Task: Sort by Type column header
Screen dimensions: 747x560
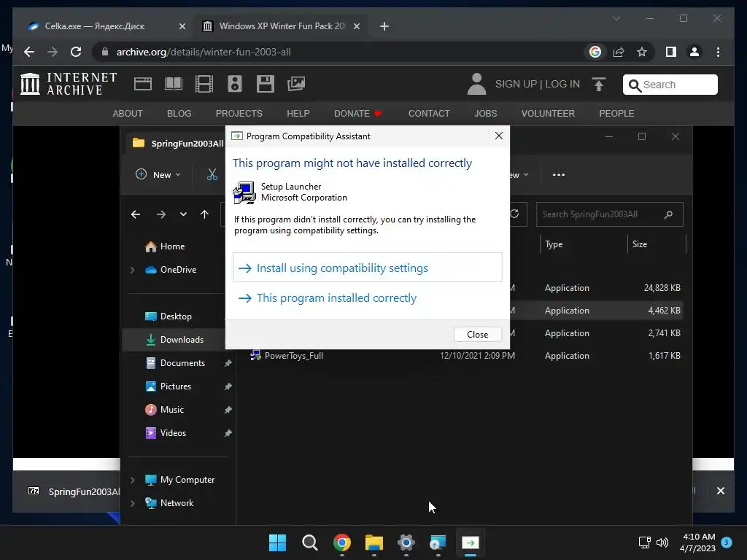Action: point(584,244)
